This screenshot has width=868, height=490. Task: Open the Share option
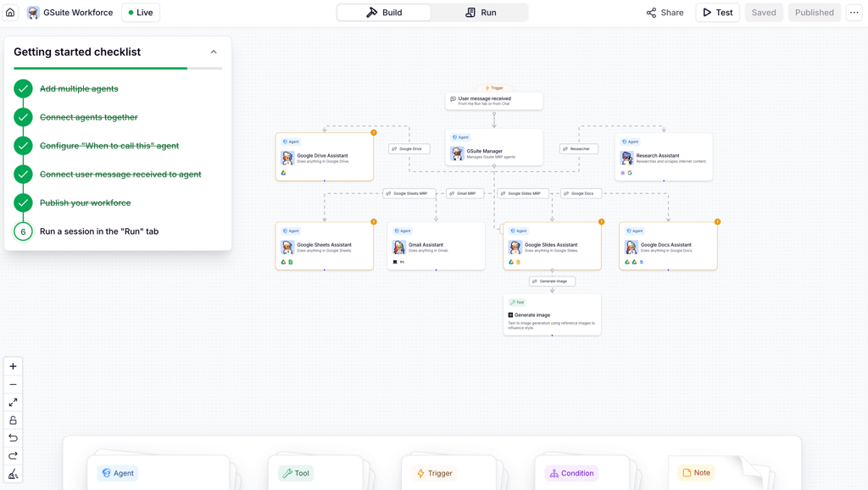pyautogui.click(x=665, y=12)
